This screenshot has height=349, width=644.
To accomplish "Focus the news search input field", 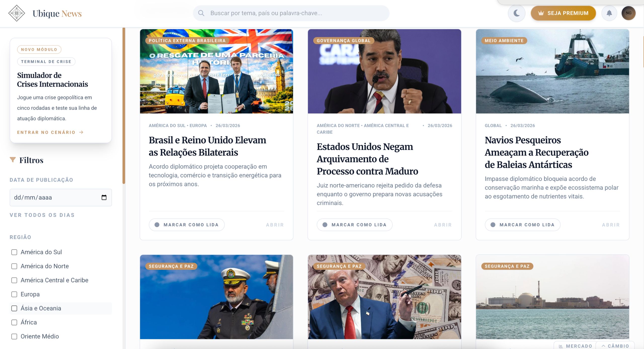I will 291,13.
